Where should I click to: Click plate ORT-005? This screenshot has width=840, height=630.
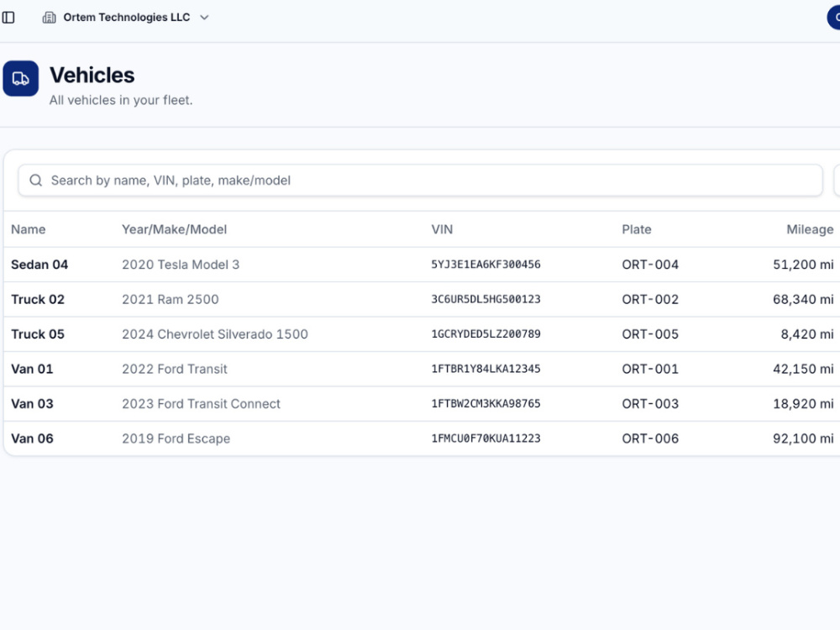point(650,334)
